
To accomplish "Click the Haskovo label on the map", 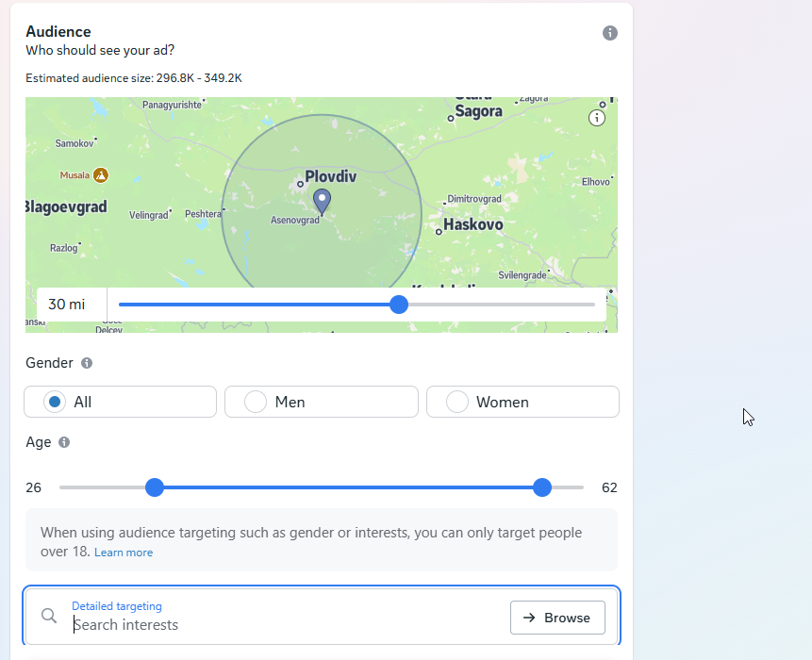I will (472, 224).
